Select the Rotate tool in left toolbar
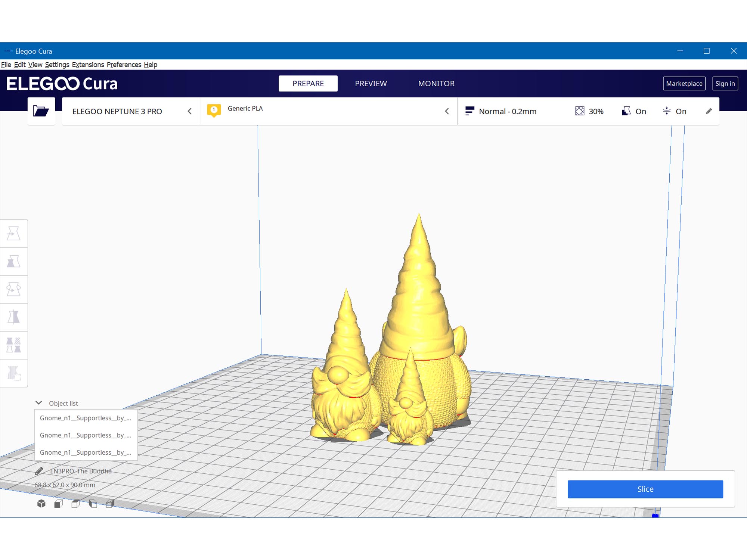 click(x=14, y=289)
